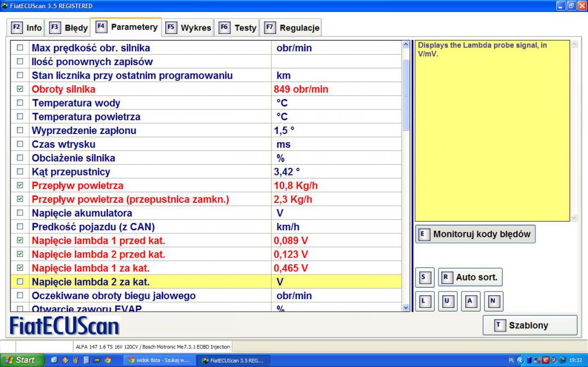Switch to the browser window in taskbar
This screenshot has width=588, height=367.
click(x=158, y=360)
